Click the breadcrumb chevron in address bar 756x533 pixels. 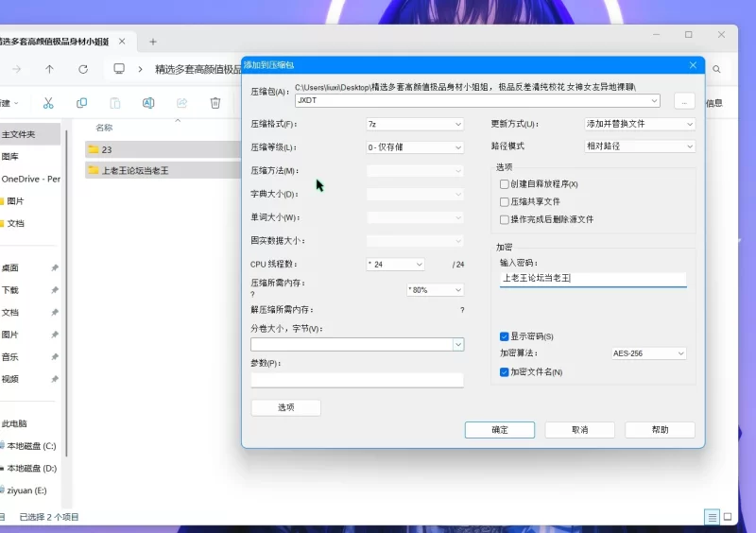point(140,69)
